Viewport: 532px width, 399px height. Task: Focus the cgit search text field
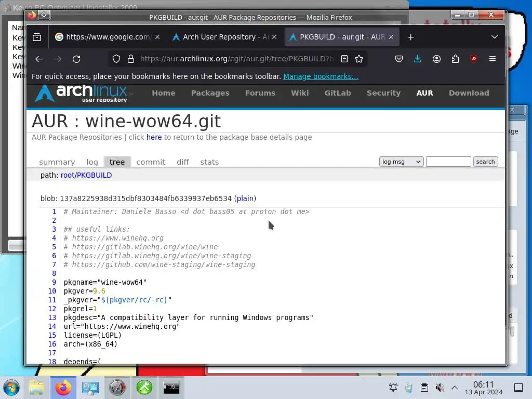coord(448,162)
